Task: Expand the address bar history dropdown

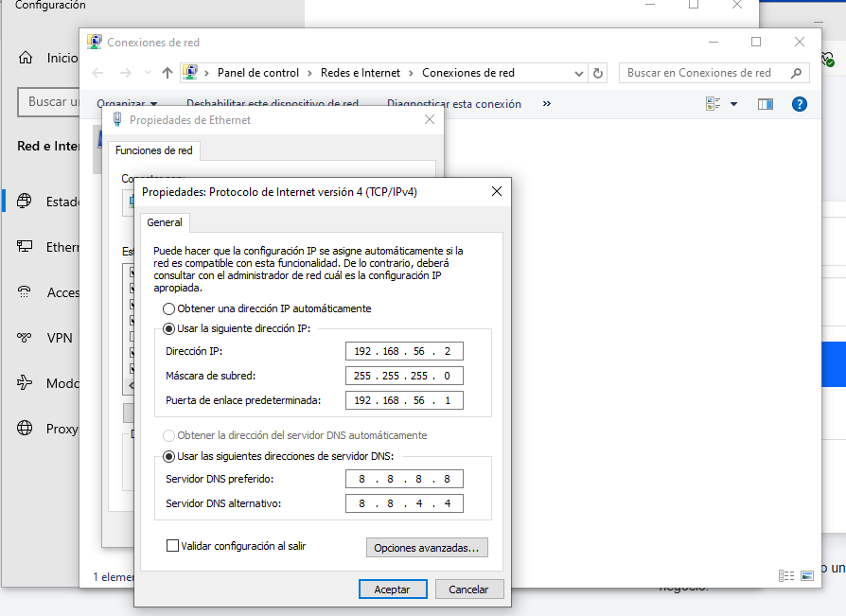Action: pyautogui.click(x=579, y=73)
